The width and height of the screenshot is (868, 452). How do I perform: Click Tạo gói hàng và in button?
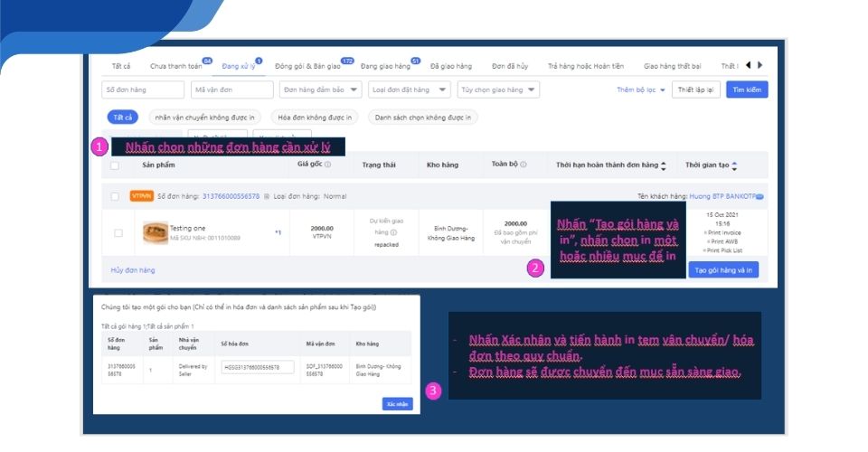click(x=723, y=270)
